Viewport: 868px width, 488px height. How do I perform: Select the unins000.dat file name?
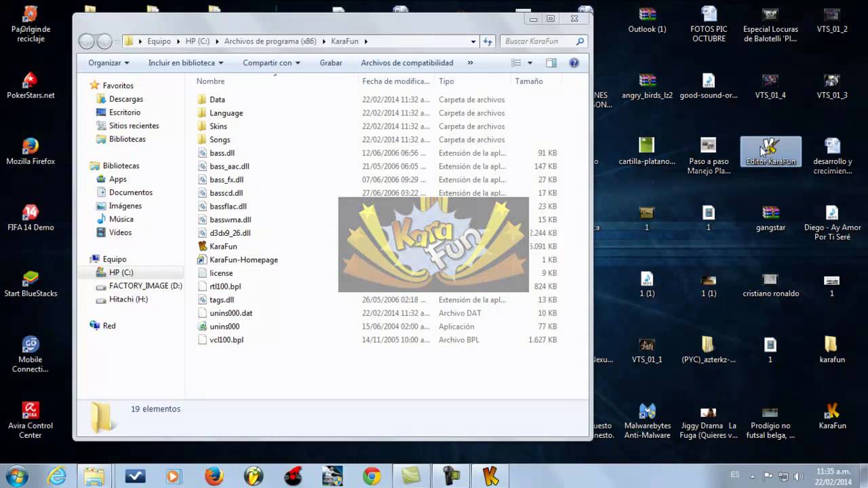[x=231, y=313]
